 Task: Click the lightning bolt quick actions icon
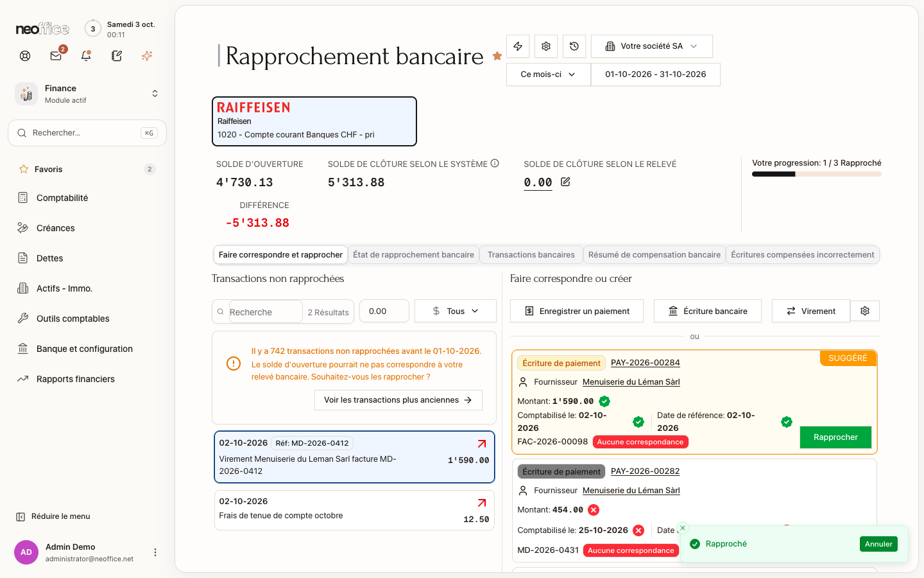[x=518, y=46]
